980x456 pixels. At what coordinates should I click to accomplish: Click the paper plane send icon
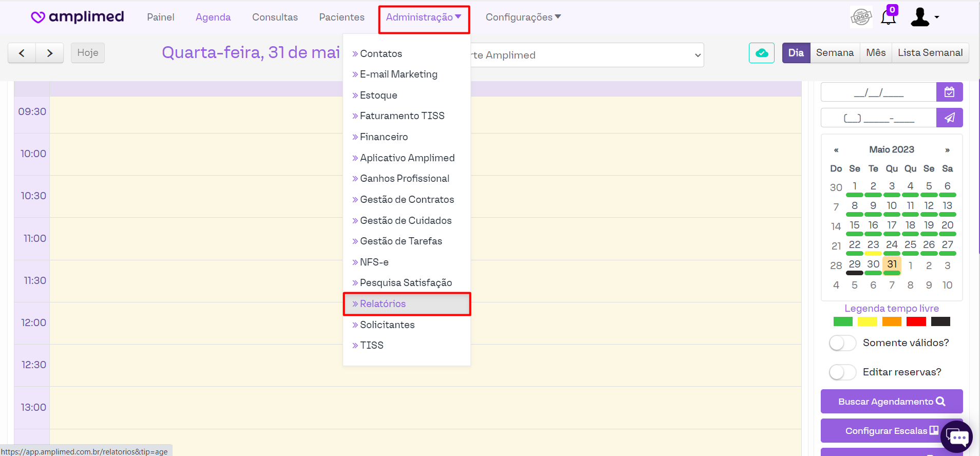(x=949, y=118)
